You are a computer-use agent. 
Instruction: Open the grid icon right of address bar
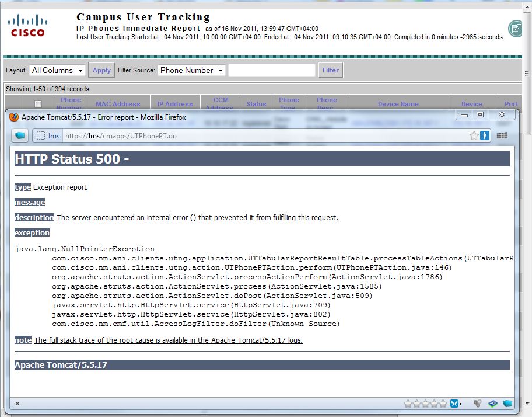[x=502, y=136]
